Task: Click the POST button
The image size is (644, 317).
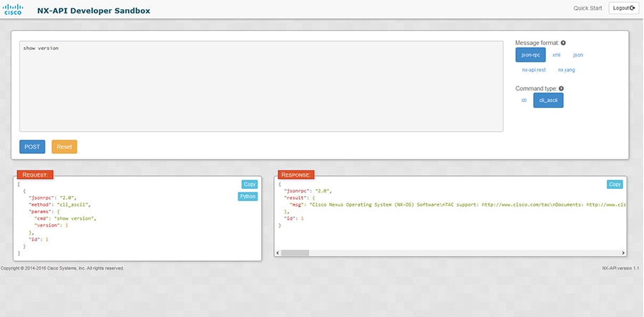Action: tap(32, 147)
